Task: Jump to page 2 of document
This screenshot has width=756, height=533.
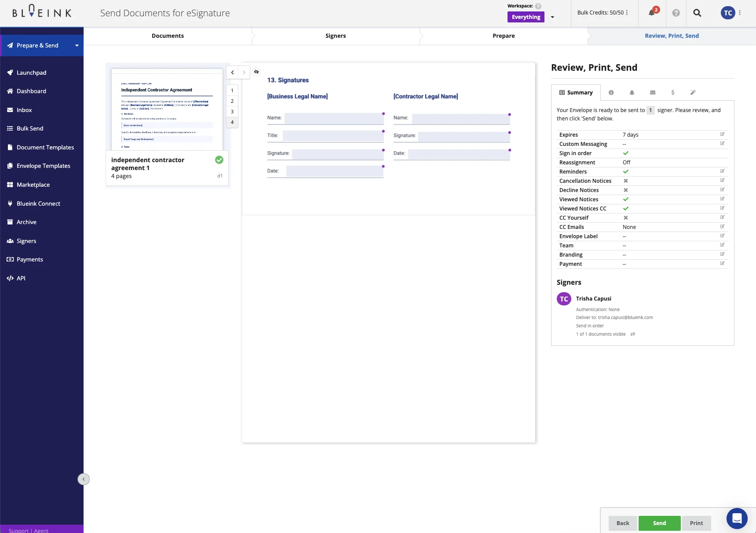Action: 232,101
